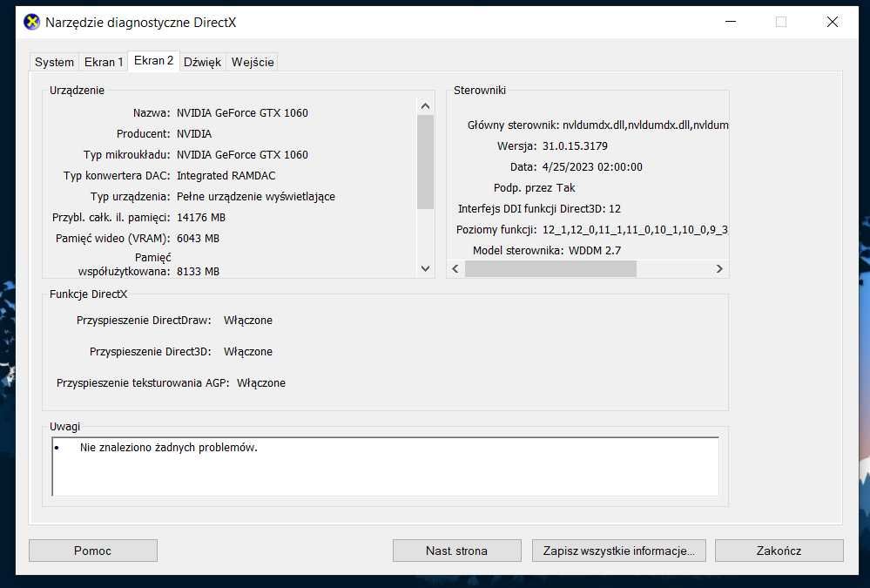
Task: Click the Nazwa value 'NVIDIA GeForce GTX 1060'
Action: click(x=242, y=112)
